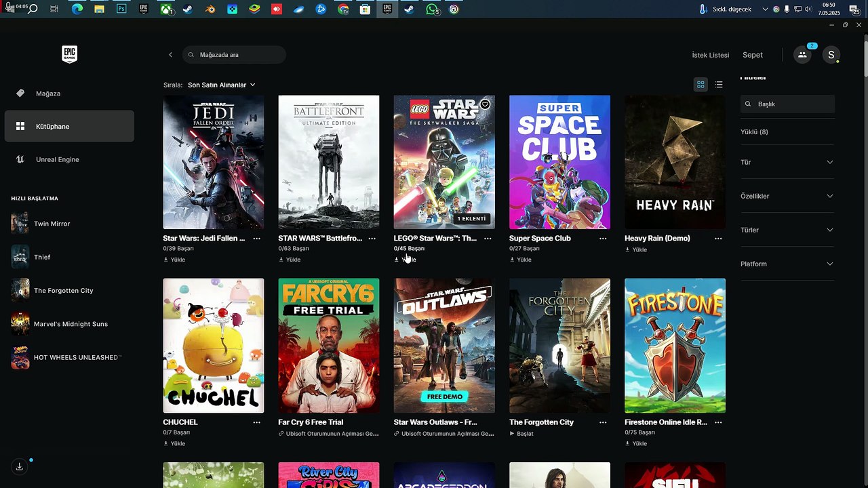Add LEGO Star Wars to wishlist heart
868x488 pixels.
485,104
